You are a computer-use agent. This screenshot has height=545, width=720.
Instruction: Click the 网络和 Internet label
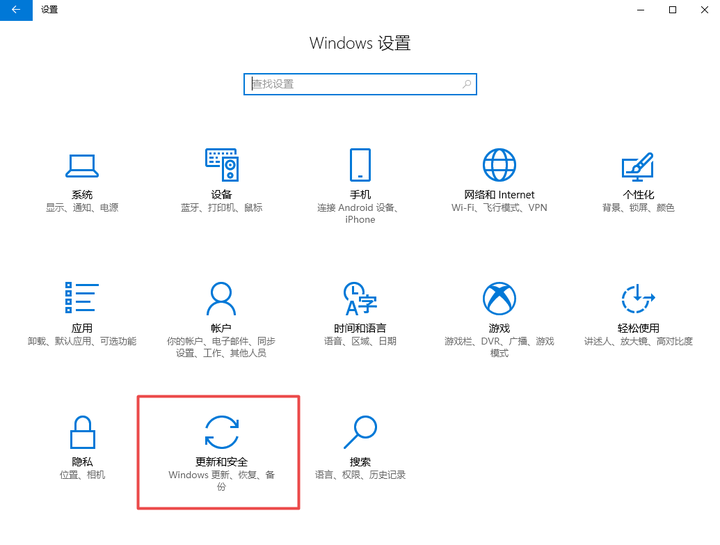499,195
